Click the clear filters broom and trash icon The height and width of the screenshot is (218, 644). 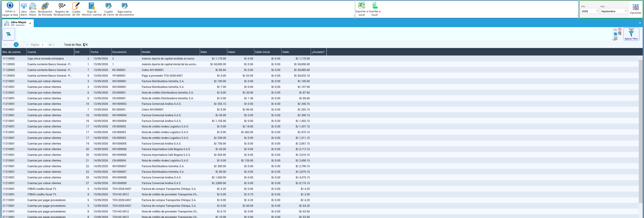point(615,38)
